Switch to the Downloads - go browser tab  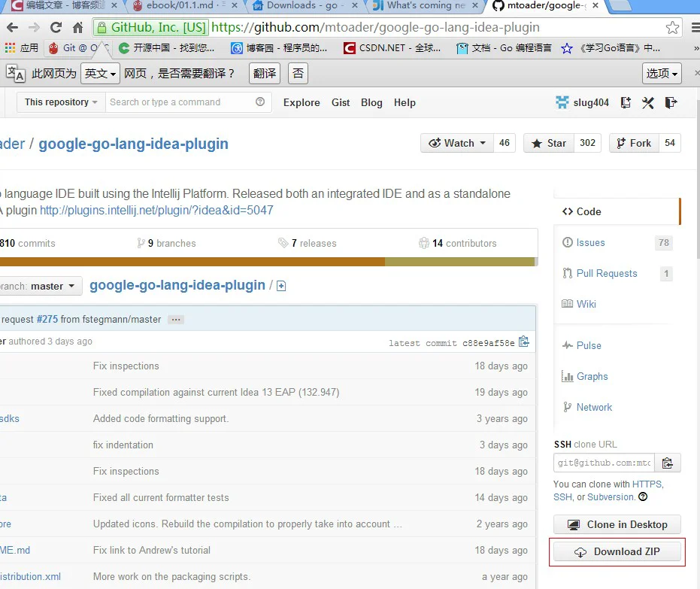(304, 6)
